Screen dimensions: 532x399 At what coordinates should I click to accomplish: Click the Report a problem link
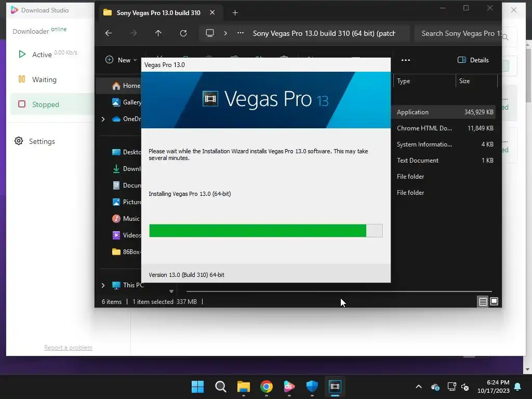click(x=68, y=348)
